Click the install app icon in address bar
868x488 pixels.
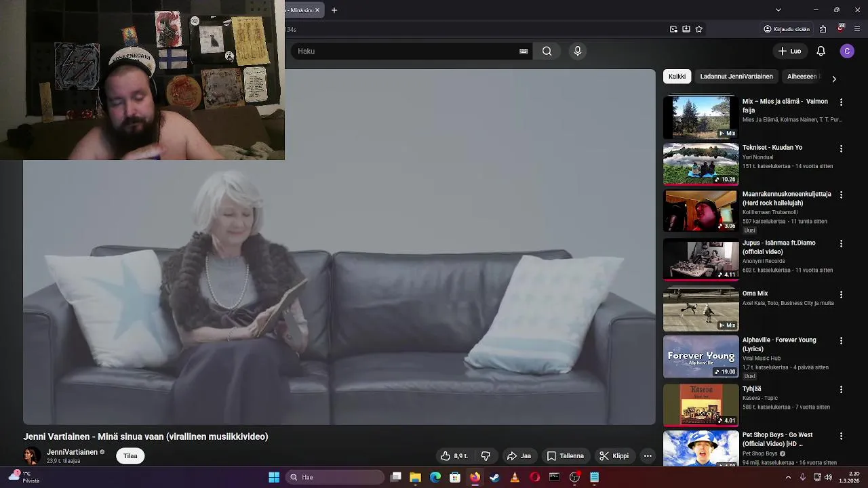point(686,29)
